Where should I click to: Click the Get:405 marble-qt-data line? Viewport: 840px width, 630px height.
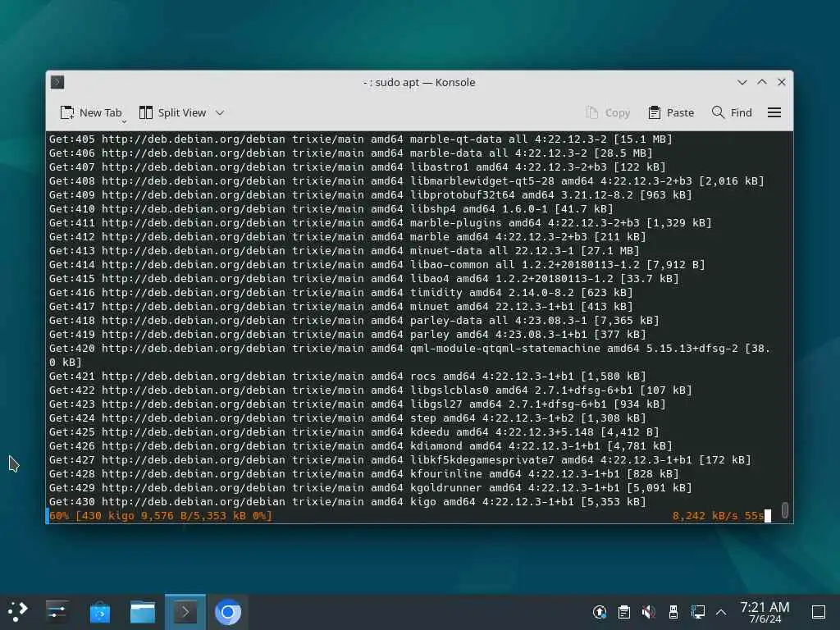(x=361, y=139)
